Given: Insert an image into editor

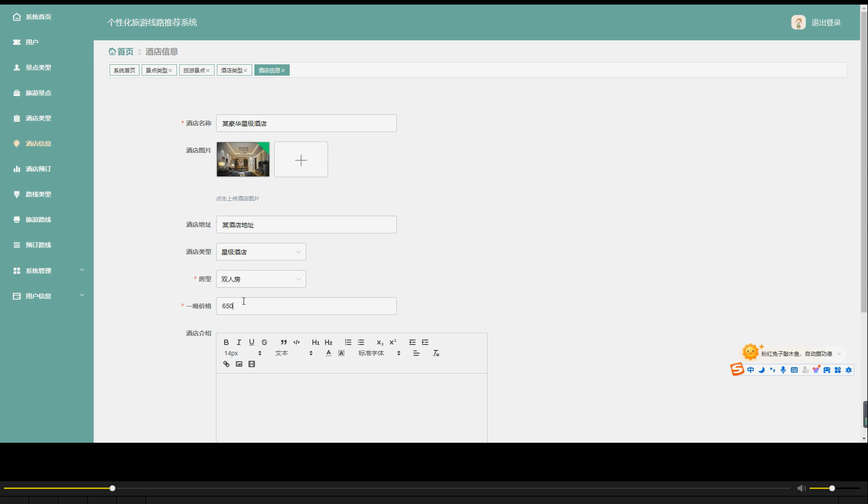Looking at the screenshot, I should click(239, 364).
